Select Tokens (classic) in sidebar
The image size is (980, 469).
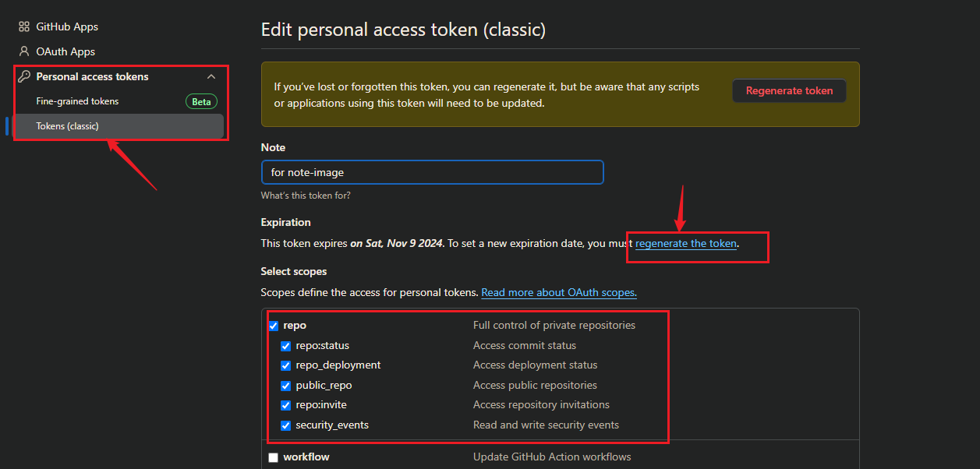[118, 126]
